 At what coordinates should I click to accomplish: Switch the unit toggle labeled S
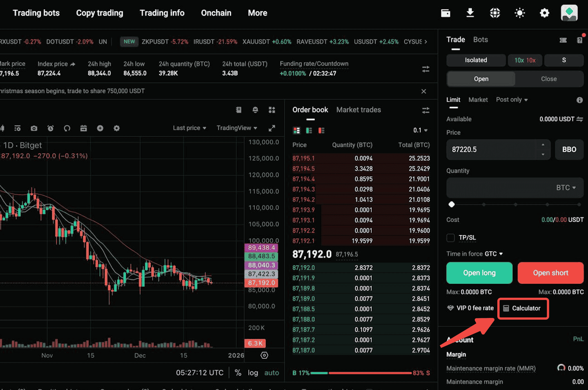[x=564, y=60]
